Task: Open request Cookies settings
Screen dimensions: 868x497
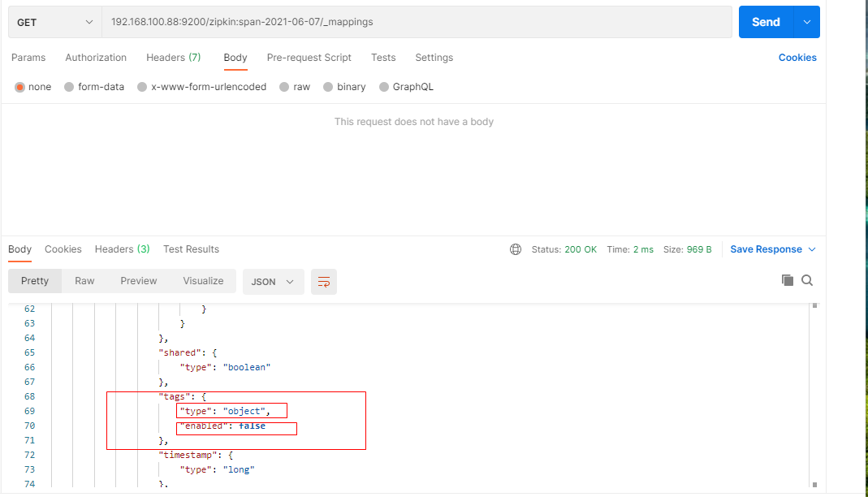Action: (x=797, y=58)
